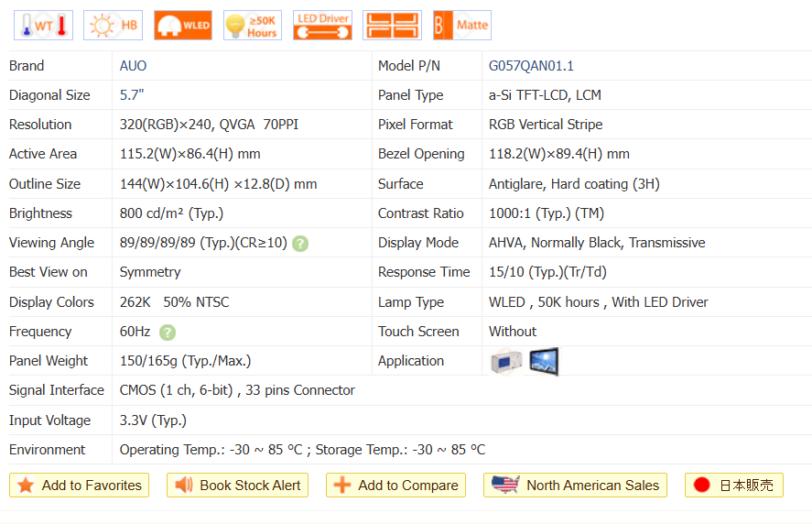Click the Matte surface feature icon
This screenshot has height=524, width=812.
tap(461, 26)
